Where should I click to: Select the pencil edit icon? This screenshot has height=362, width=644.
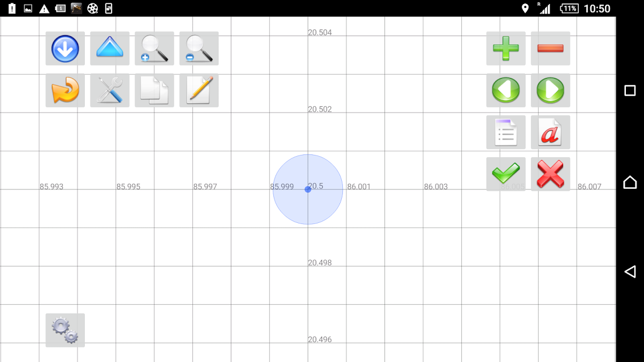click(x=199, y=90)
